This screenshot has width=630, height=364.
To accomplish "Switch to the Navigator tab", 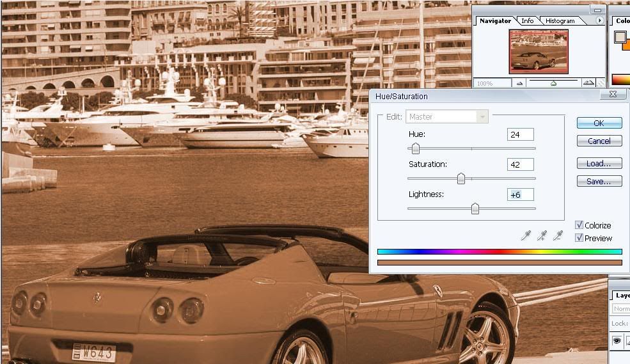I will coord(495,21).
